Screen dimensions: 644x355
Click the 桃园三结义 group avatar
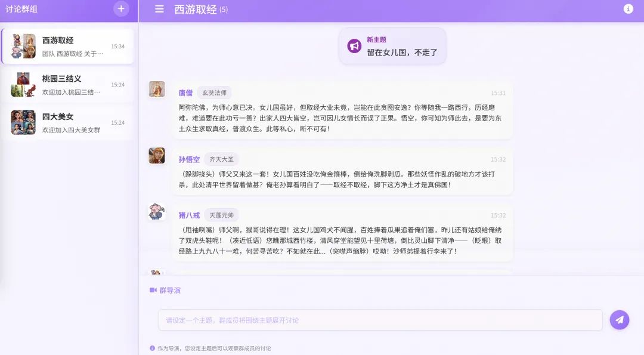23,85
